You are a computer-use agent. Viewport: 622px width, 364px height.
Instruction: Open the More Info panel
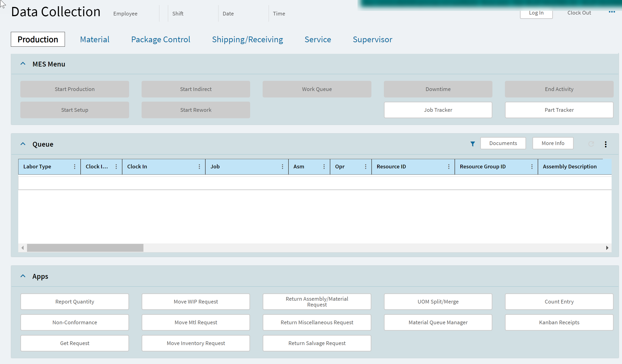553,143
